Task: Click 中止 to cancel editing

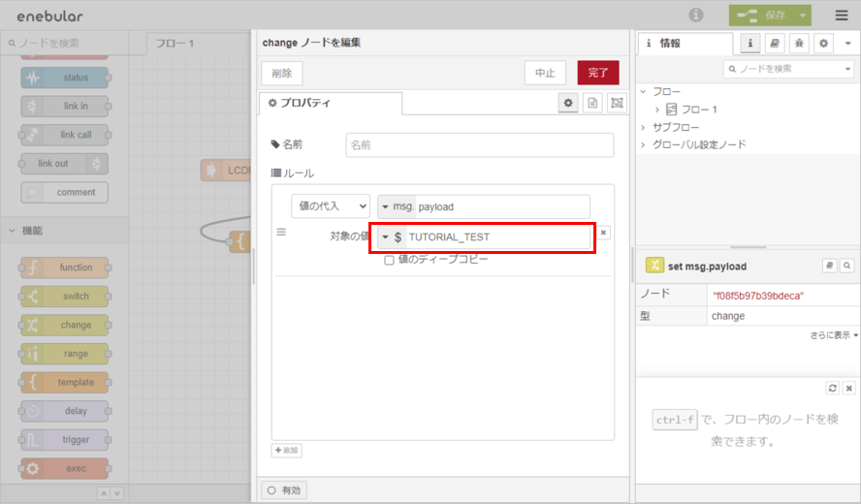Action: 545,73
